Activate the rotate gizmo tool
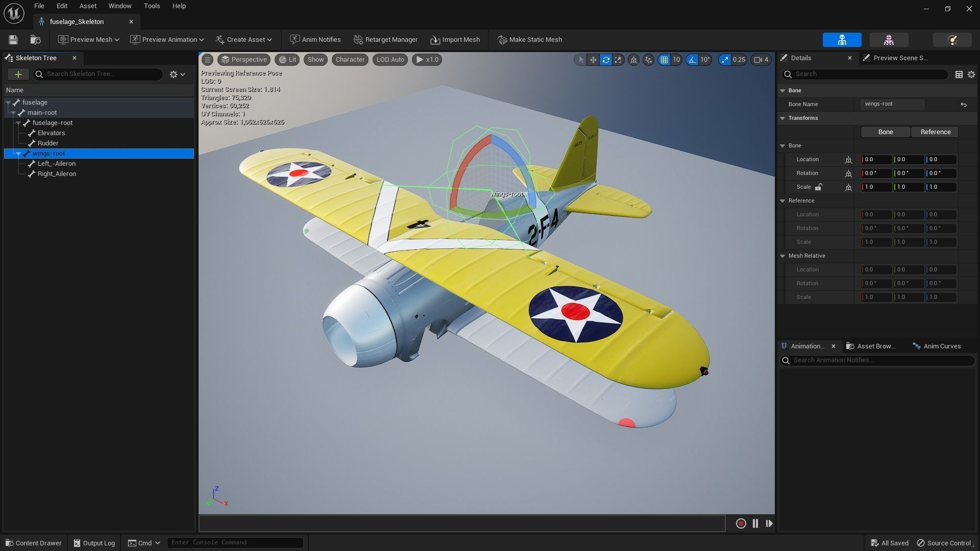This screenshot has width=980, height=551. point(606,60)
